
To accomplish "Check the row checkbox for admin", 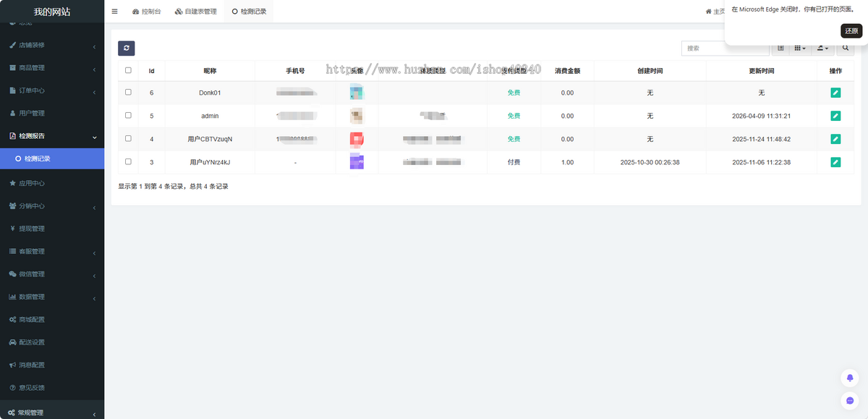I will tap(128, 115).
